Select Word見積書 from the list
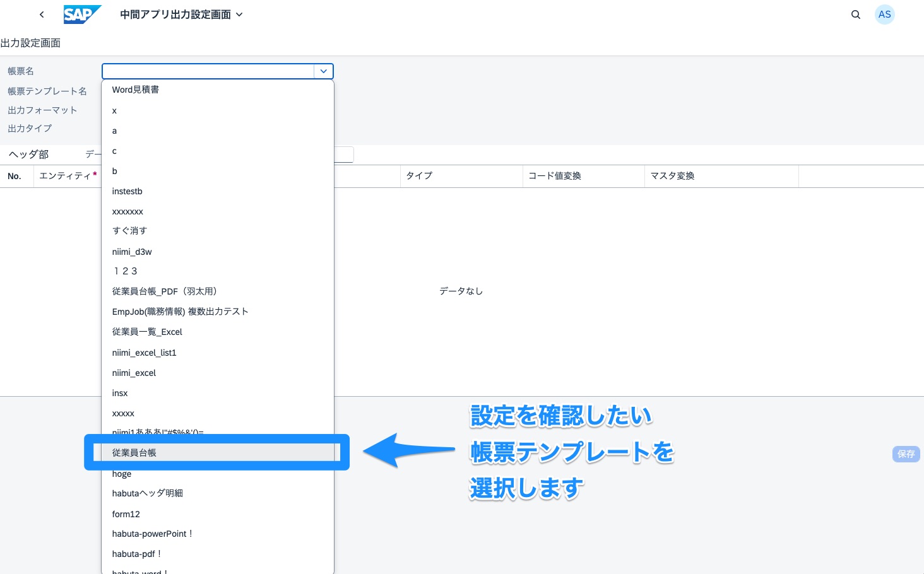Image resolution: width=924 pixels, height=574 pixels. (218, 90)
